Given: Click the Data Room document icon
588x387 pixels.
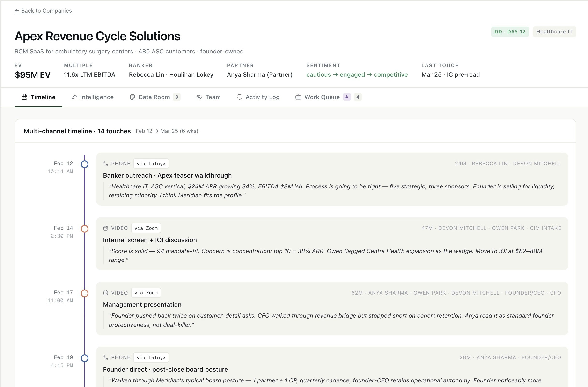Looking at the screenshot, I should [132, 97].
